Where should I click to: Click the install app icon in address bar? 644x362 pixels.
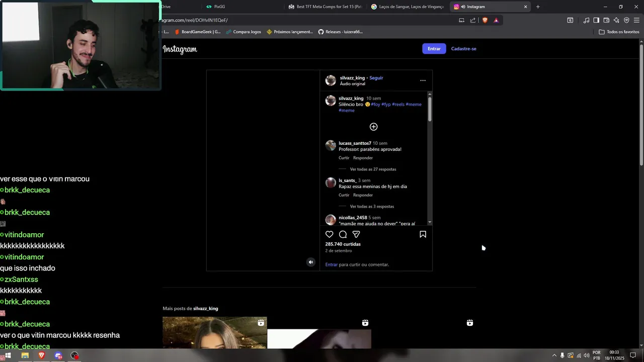point(461,20)
